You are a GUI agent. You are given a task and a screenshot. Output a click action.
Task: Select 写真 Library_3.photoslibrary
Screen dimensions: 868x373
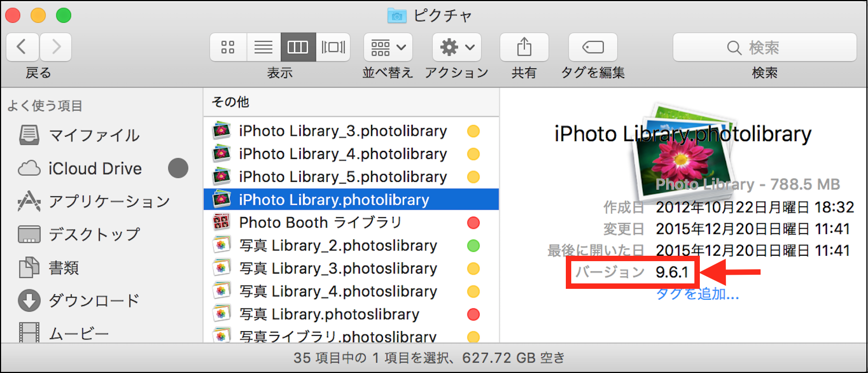tap(351, 268)
